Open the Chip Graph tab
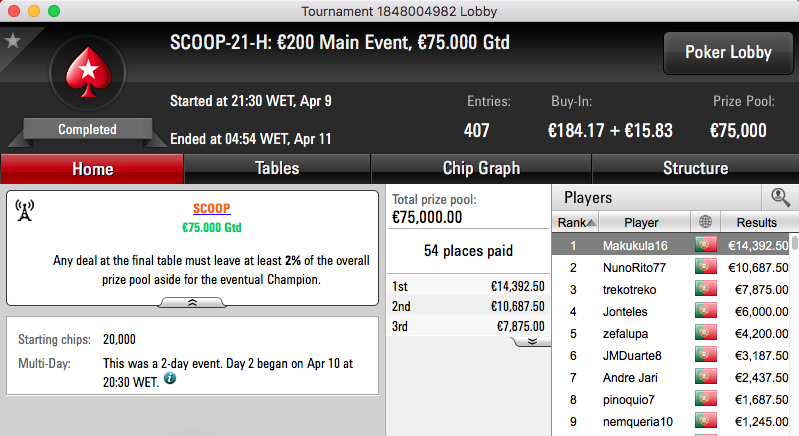Viewport: 799px width, 436px height. click(x=481, y=169)
